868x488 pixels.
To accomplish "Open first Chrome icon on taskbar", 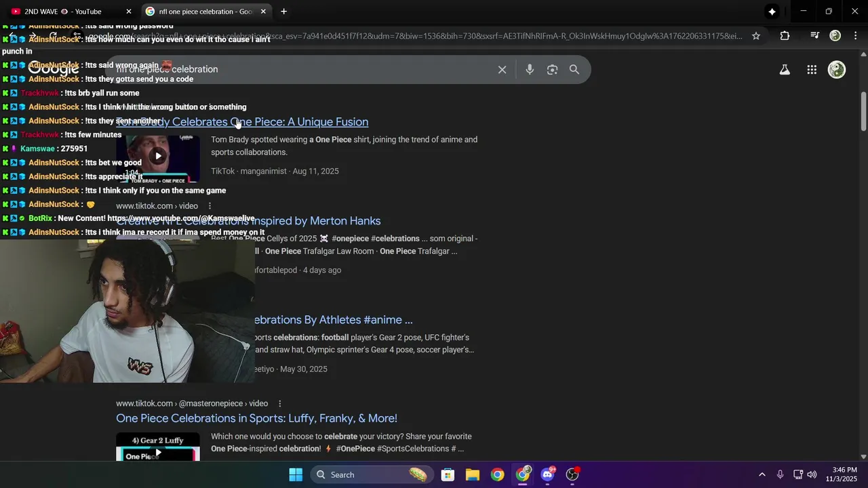I will [498, 474].
